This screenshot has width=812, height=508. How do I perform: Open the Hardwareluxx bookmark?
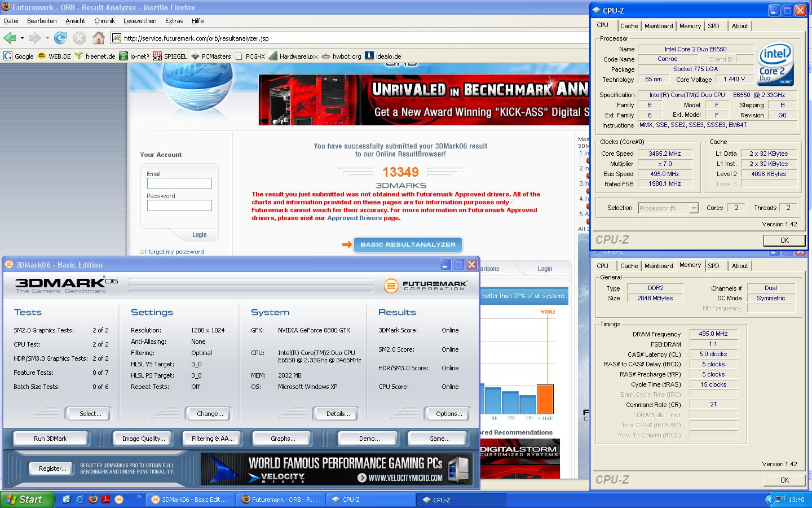(x=293, y=56)
